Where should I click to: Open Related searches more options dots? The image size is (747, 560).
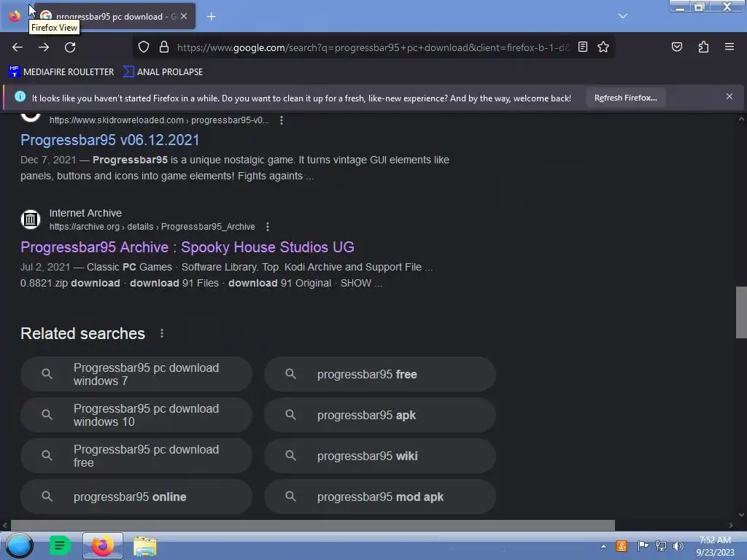click(162, 333)
